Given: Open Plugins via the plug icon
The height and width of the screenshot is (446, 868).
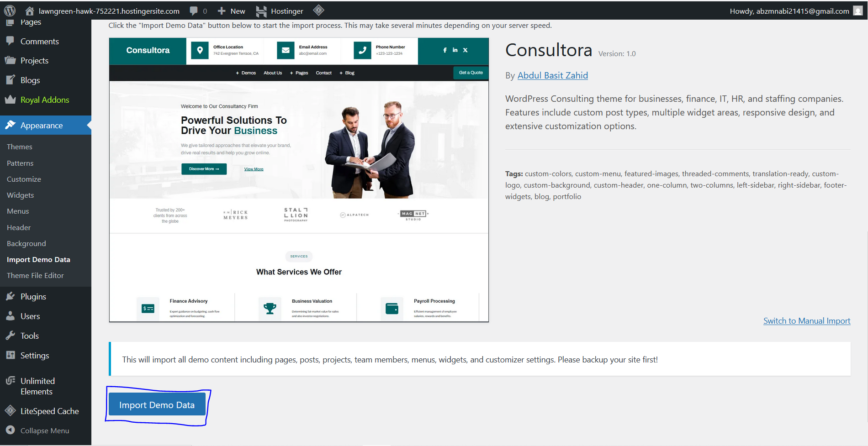Looking at the screenshot, I should (10, 296).
